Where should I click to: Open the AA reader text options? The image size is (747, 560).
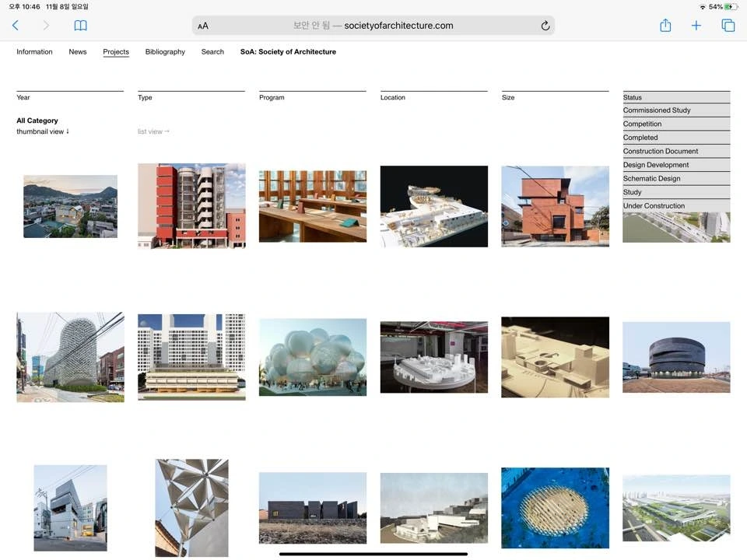203,26
